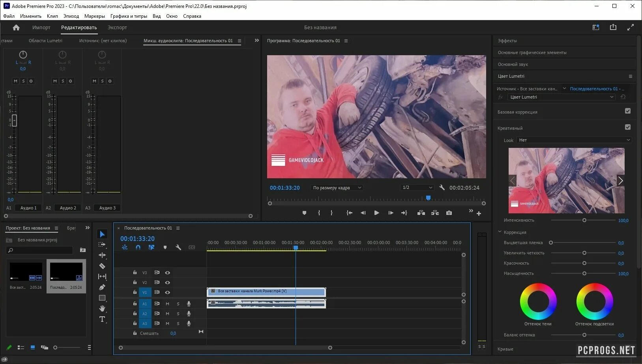Click the Home icon
642x364 pixels.
16,28
